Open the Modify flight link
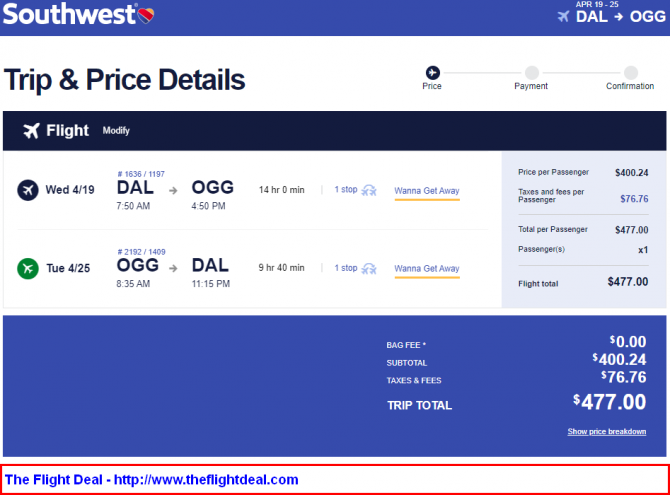Viewport: 670px width, 495px height. tap(116, 131)
